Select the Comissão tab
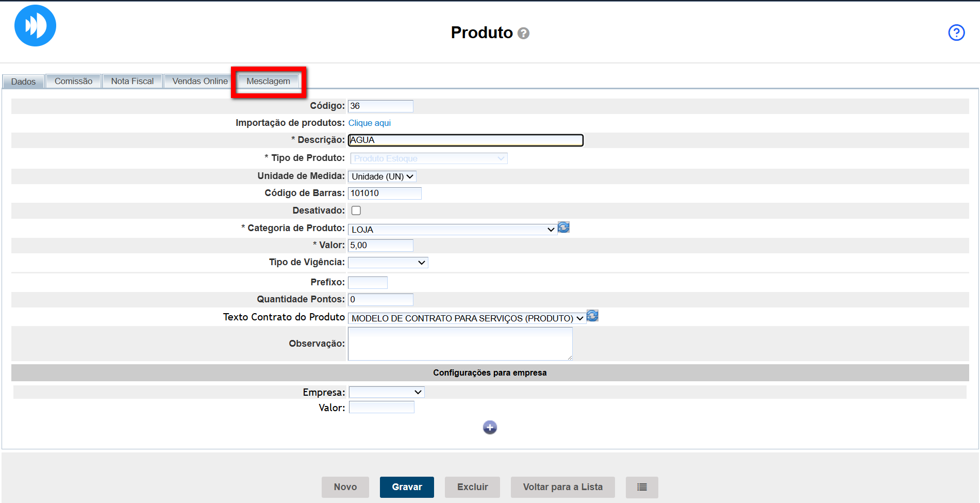This screenshot has height=503, width=980. 73,82
